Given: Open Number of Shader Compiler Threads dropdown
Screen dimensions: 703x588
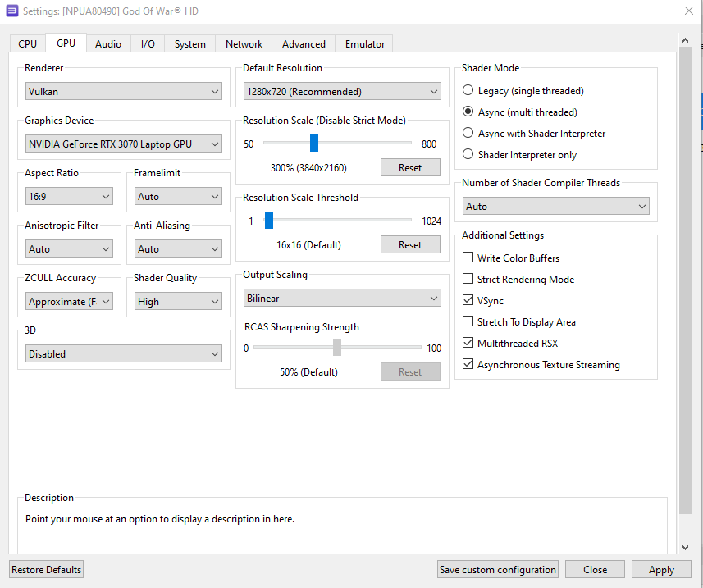Looking at the screenshot, I should pos(556,207).
